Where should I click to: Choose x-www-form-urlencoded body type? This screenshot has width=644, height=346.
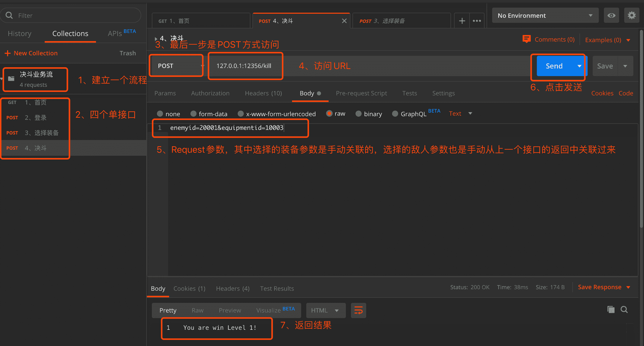[241, 114]
